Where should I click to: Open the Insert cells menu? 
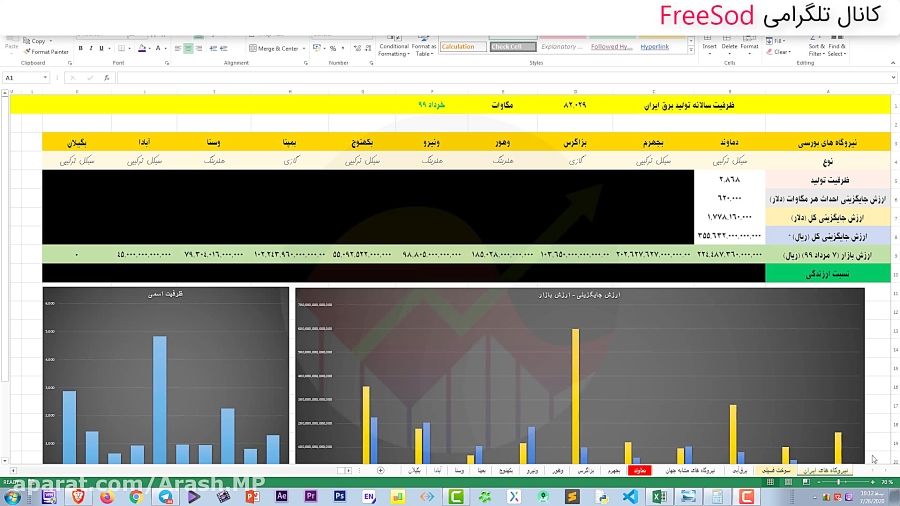709,46
